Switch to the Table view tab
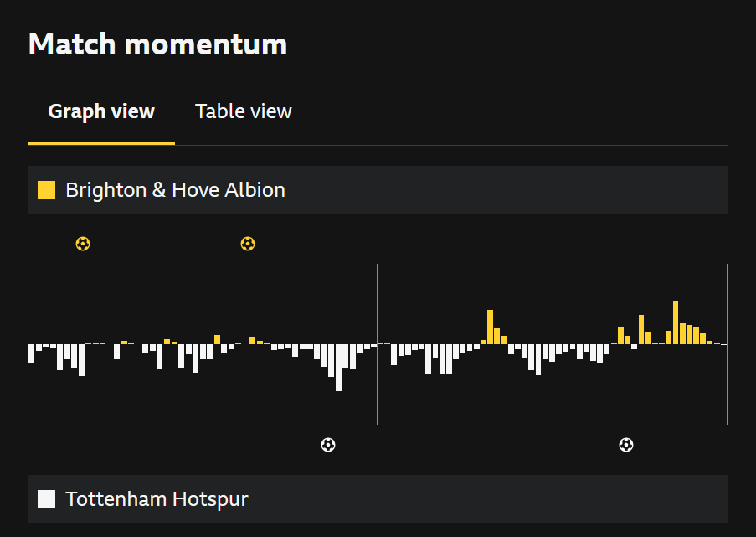This screenshot has width=756, height=537. click(x=243, y=111)
